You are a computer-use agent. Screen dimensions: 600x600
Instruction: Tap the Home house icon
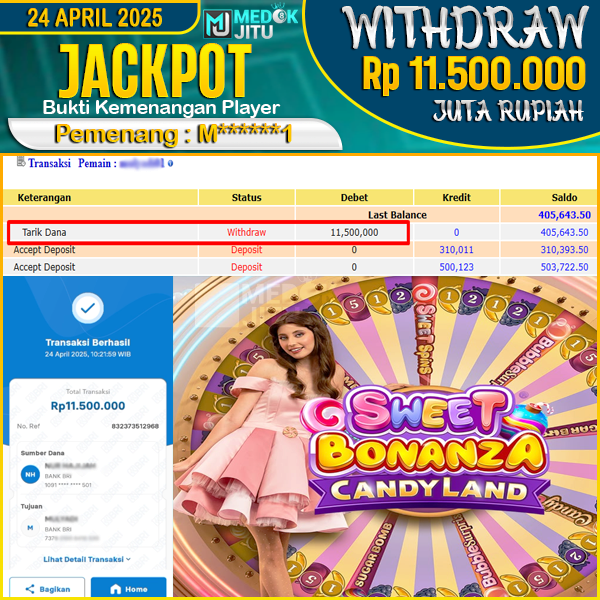[x=115, y=589]
